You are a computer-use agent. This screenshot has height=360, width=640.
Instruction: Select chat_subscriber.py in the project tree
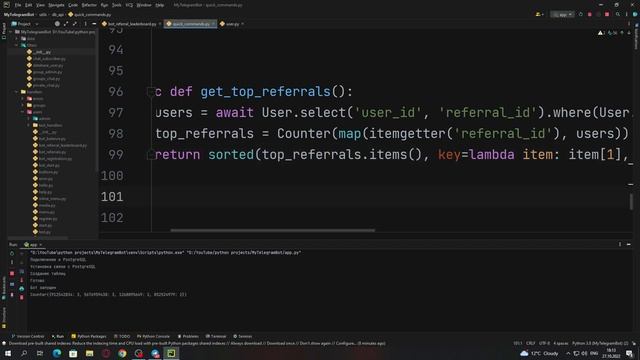[46, 59]
